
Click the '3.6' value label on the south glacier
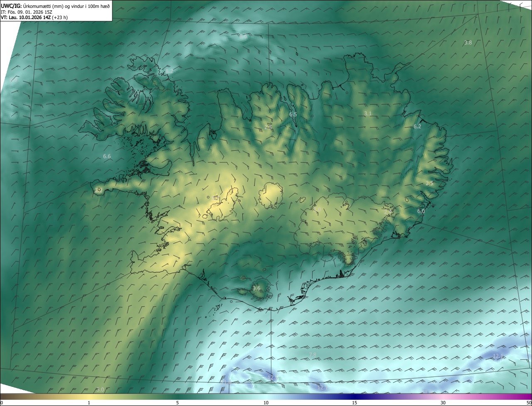click(256, 289)
